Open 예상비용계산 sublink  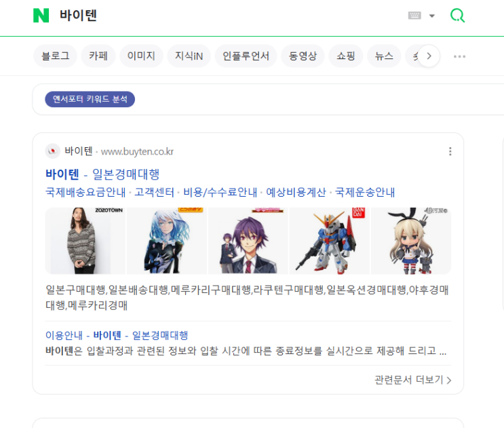pyautogui.click(x=296, y=192)
